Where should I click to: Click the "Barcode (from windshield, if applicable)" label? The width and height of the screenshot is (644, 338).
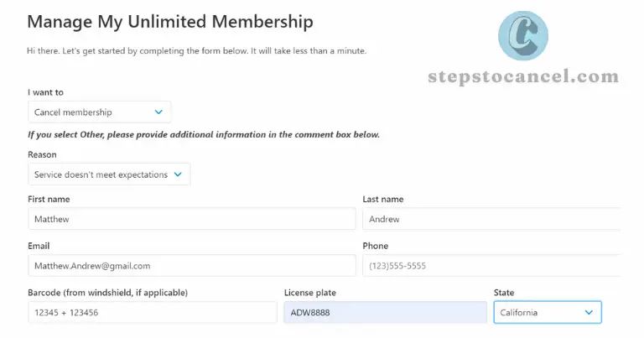tap(107, 293)
